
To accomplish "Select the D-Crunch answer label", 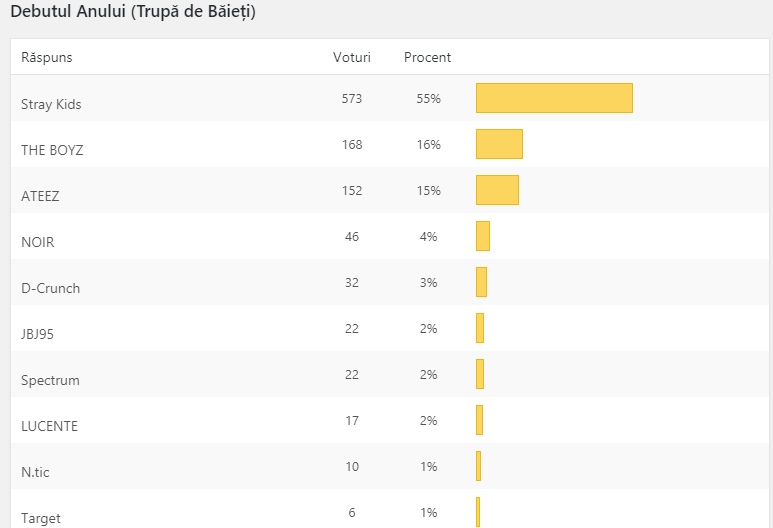I will (50, 288).
